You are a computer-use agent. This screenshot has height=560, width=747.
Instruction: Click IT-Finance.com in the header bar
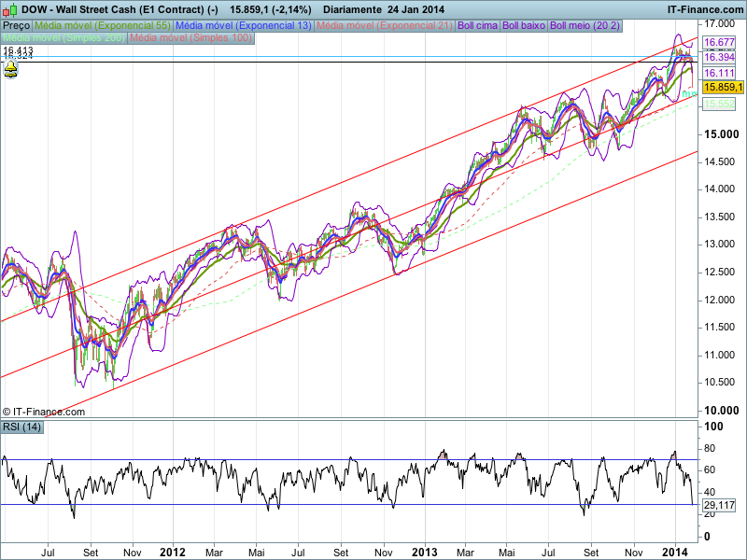pos(705,9)
